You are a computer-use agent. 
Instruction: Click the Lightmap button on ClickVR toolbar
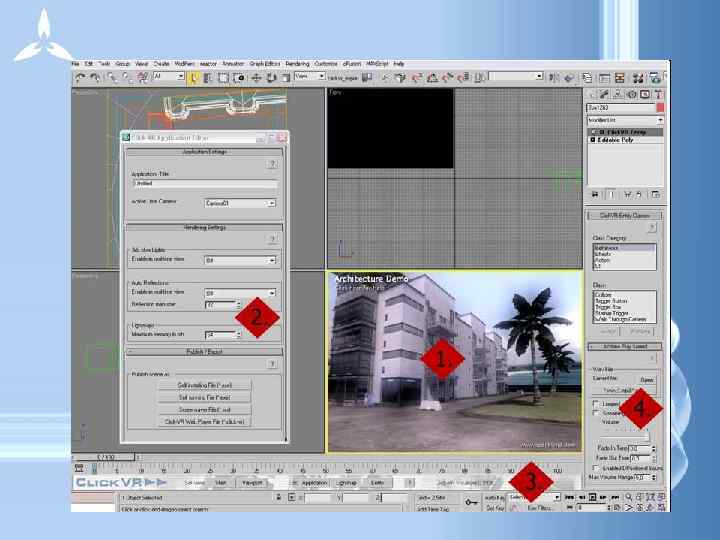[347, 483]
